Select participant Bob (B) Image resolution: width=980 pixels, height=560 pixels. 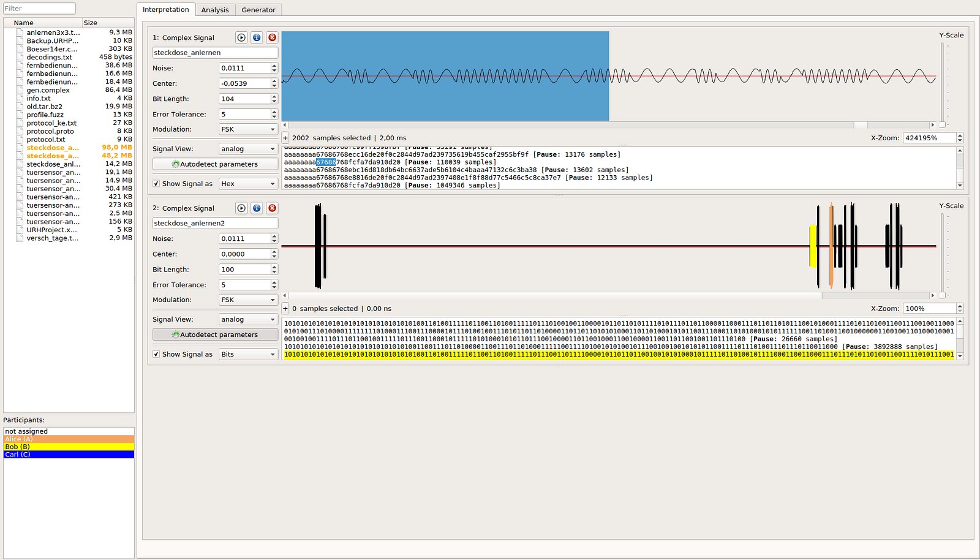click(69, 447)
